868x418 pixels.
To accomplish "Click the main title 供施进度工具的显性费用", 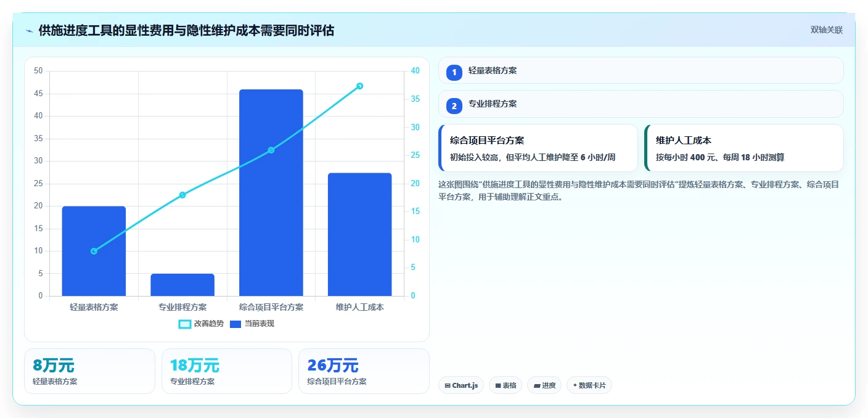I will point(186,30).
